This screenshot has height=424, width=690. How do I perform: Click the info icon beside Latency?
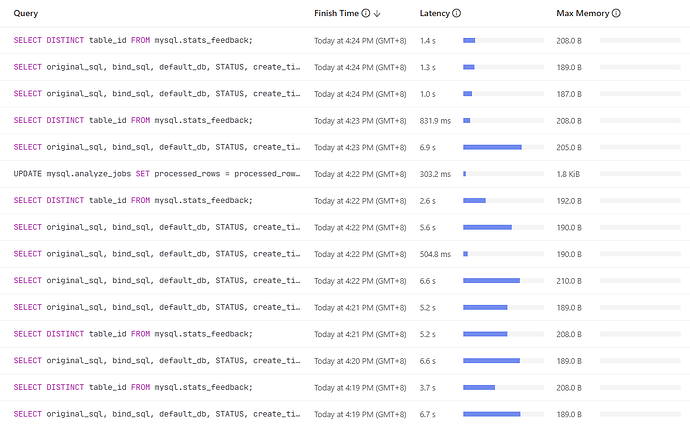(x=457, y=14)
